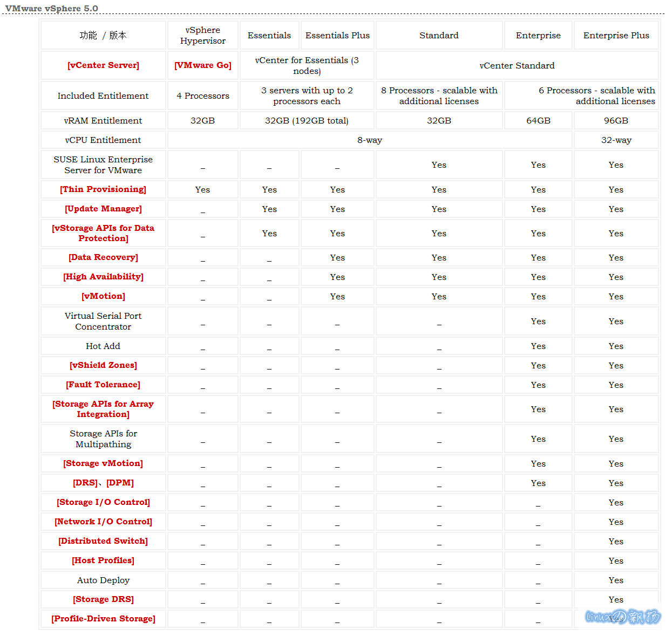Click the Linux watermark logo

coord(622,616)
